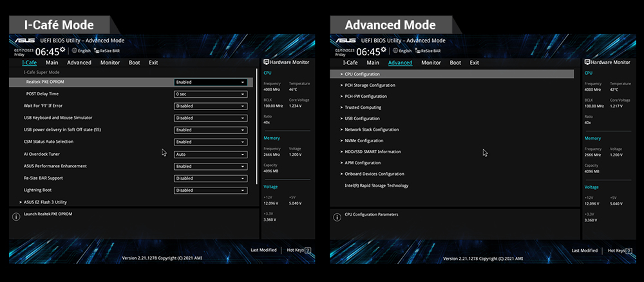Open Wait For 'F1' If Error dropdown

211,106
